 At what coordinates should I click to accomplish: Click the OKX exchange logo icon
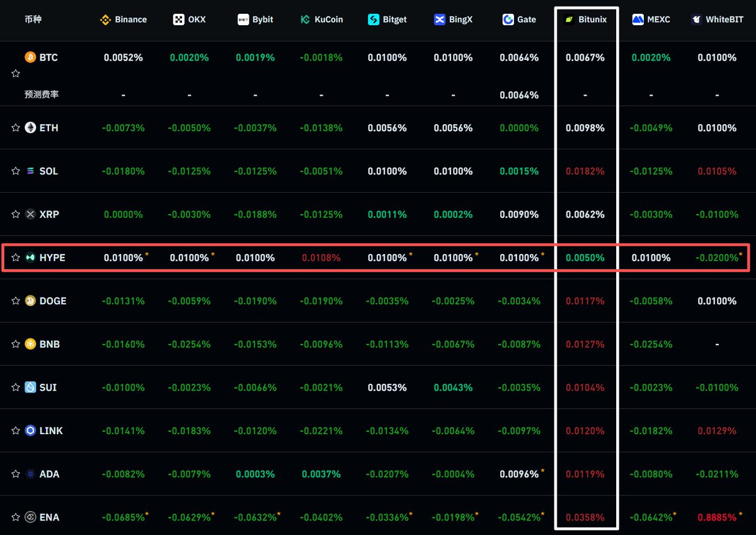(x=178, y=20)
